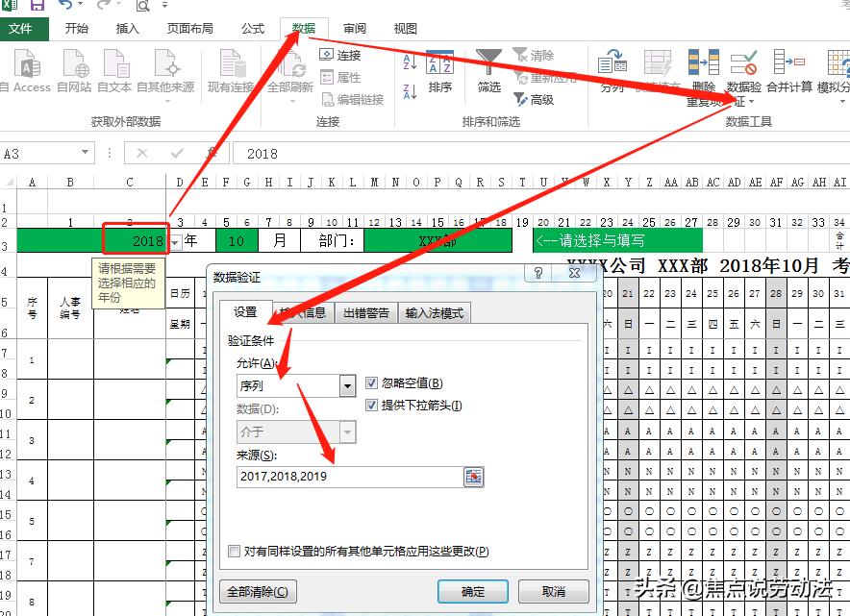The width and height of the screenshot is (850, 616).
Task: Click the formula bar showing 2018
Action: pyautogui.click(x=539, y=154)
